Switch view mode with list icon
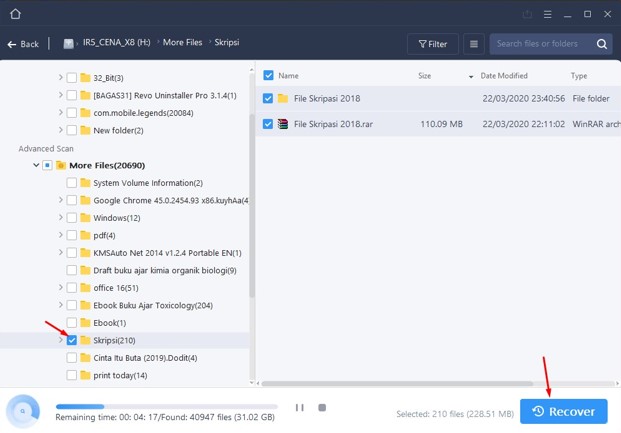 coord(474,44)
